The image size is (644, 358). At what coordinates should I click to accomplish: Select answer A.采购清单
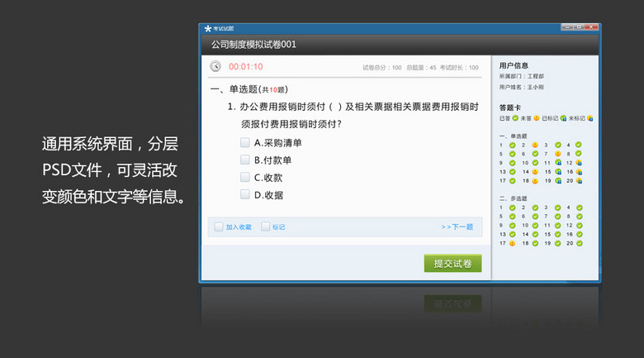(x=244, y=142)
